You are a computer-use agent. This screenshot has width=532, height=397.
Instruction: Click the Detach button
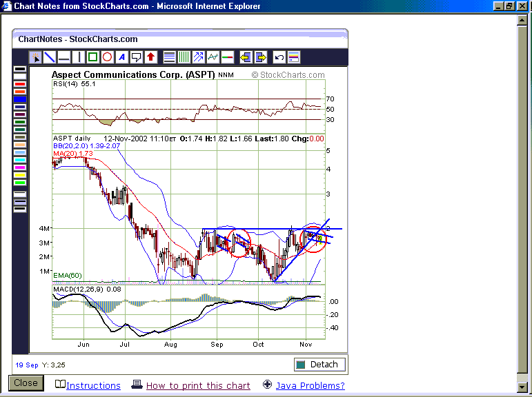pyautogui.click(x=319, y=365)
